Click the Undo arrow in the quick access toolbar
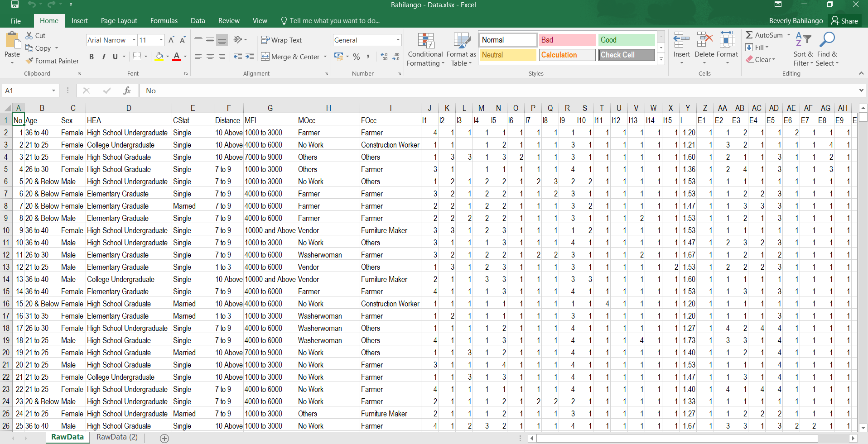Viewport: 868px width, 444px height. [31, 5]
